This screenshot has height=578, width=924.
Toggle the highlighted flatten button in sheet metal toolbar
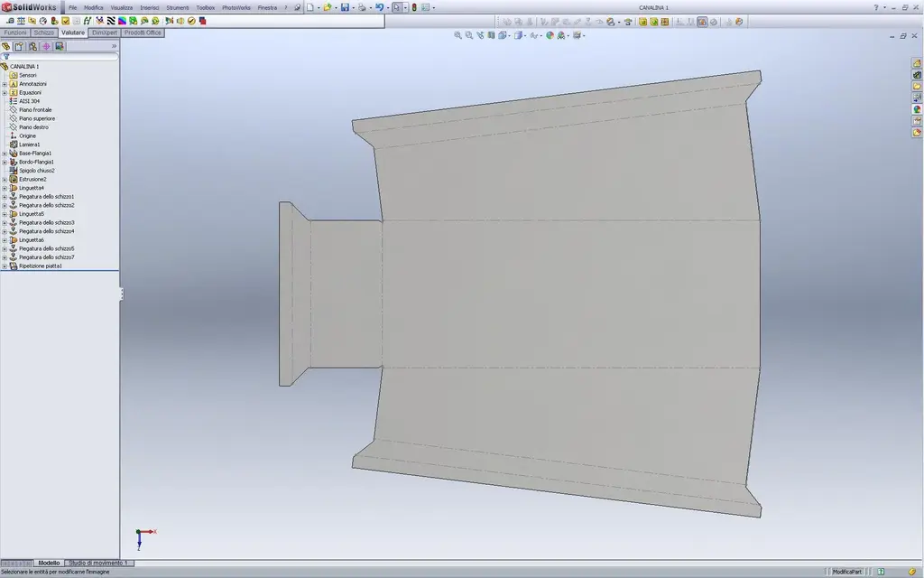coord(702,22)
